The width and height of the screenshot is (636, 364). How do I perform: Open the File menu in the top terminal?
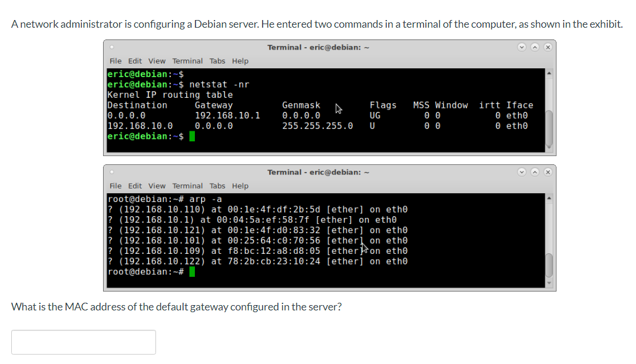pyautogui.click(x=115, y=61)
